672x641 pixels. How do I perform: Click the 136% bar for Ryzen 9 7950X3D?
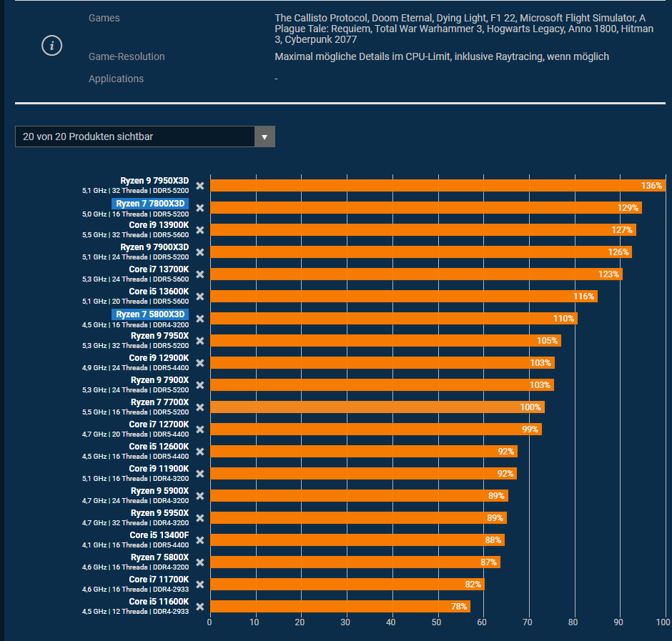[x=438, y=186]
